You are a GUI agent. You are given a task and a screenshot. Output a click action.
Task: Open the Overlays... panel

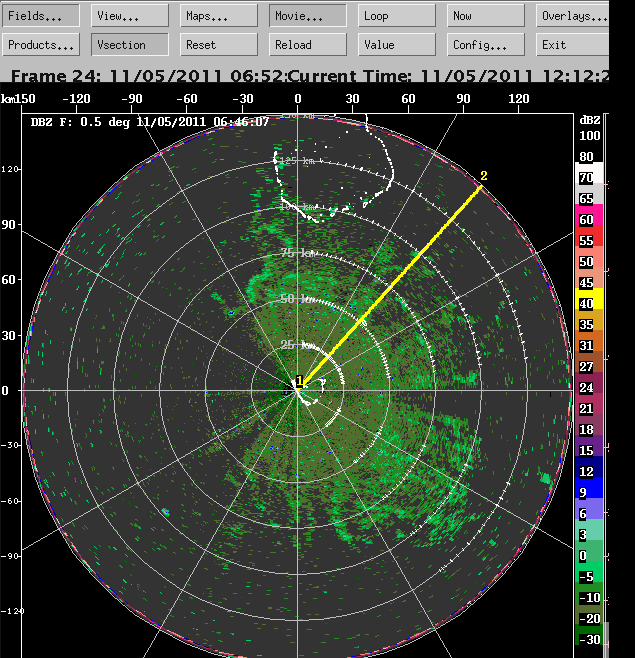click(572, 16)
